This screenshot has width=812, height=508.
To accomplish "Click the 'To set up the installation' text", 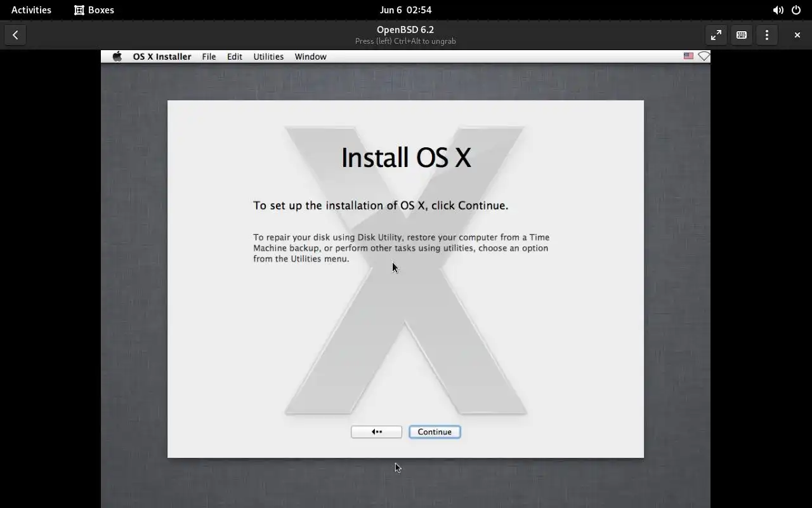I will 381,206.
